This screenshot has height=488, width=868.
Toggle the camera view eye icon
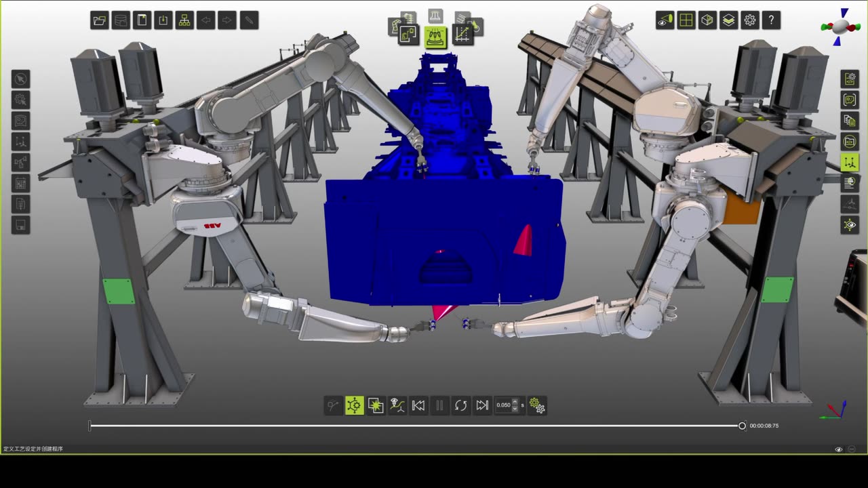click(x=665, y=20)
